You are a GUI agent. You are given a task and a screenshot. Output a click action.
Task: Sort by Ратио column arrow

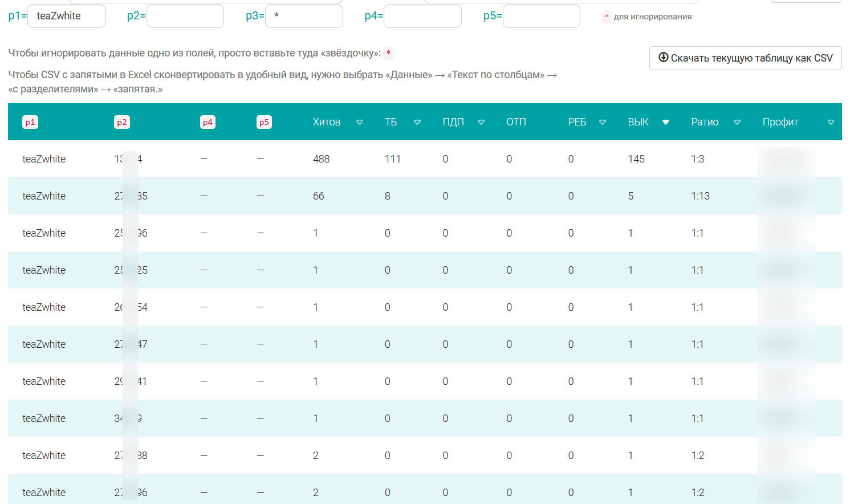coord(737,122)
